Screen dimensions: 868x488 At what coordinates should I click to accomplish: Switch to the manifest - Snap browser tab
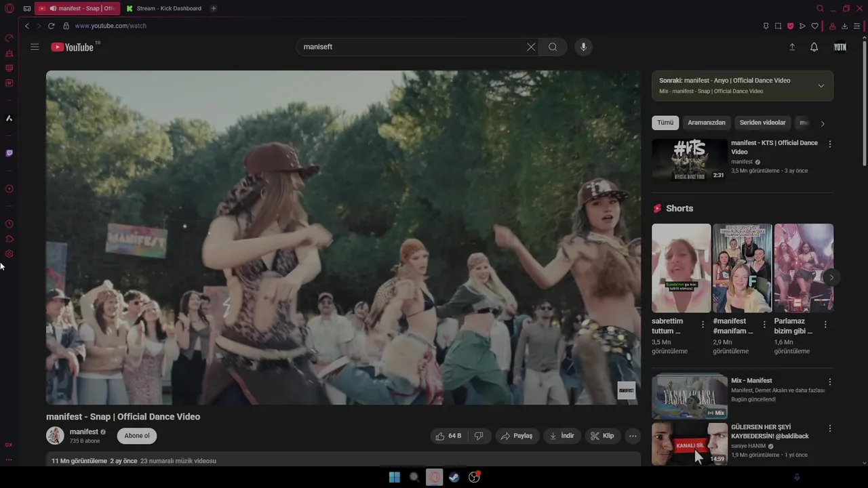point(77,8)
